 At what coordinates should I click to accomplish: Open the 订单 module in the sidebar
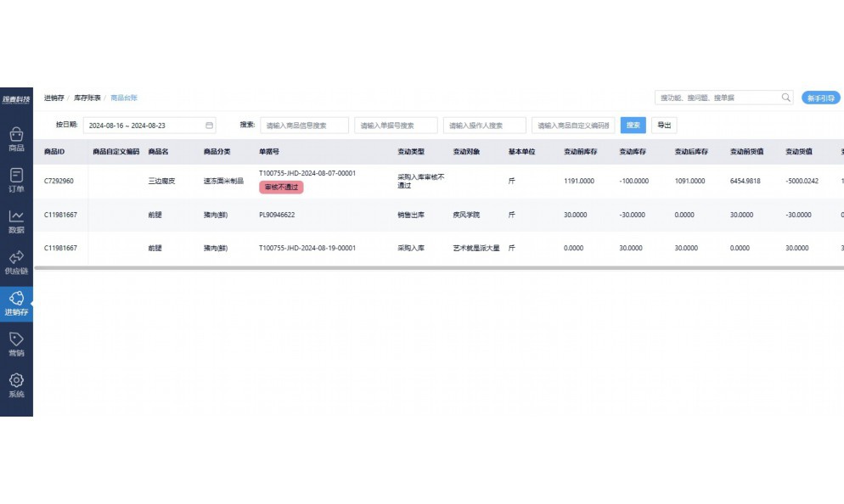click(16, 179)
